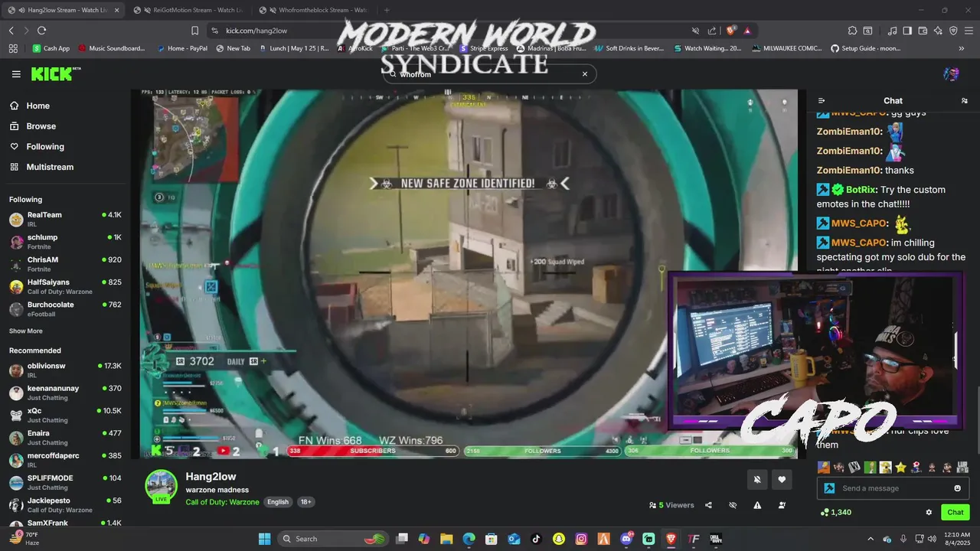
Task: Click the 5 Viewers count
Action: pyautogui.click(x=671, y=505)
